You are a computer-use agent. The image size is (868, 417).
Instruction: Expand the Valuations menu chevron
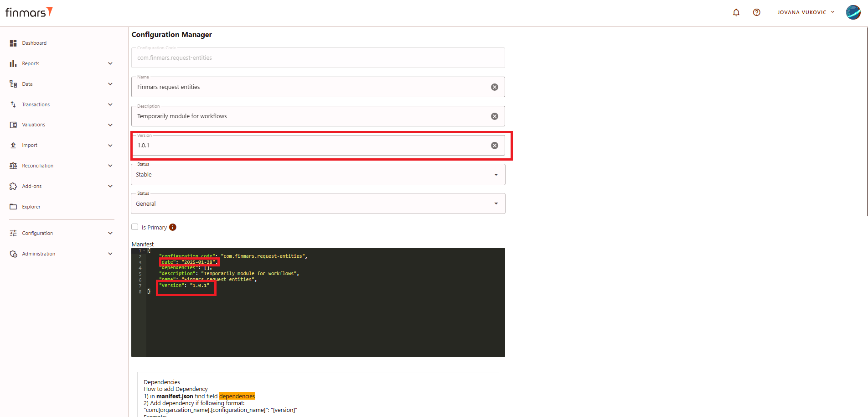point(110,125)
